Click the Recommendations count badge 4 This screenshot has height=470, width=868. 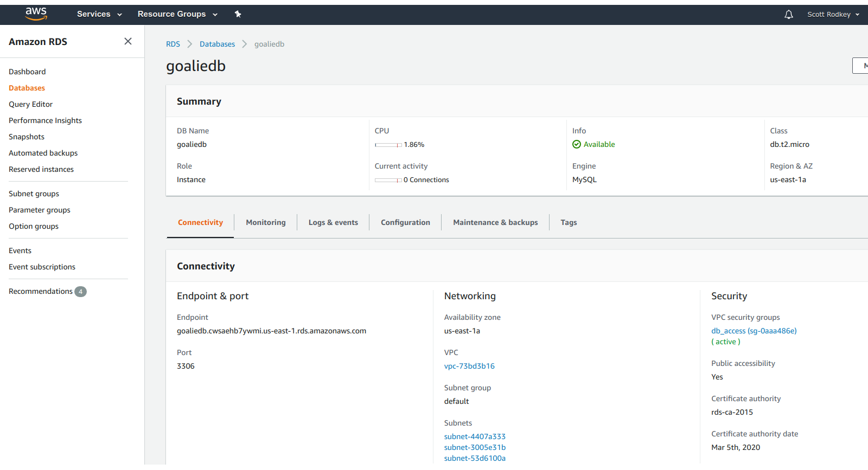tap(80, 292)
